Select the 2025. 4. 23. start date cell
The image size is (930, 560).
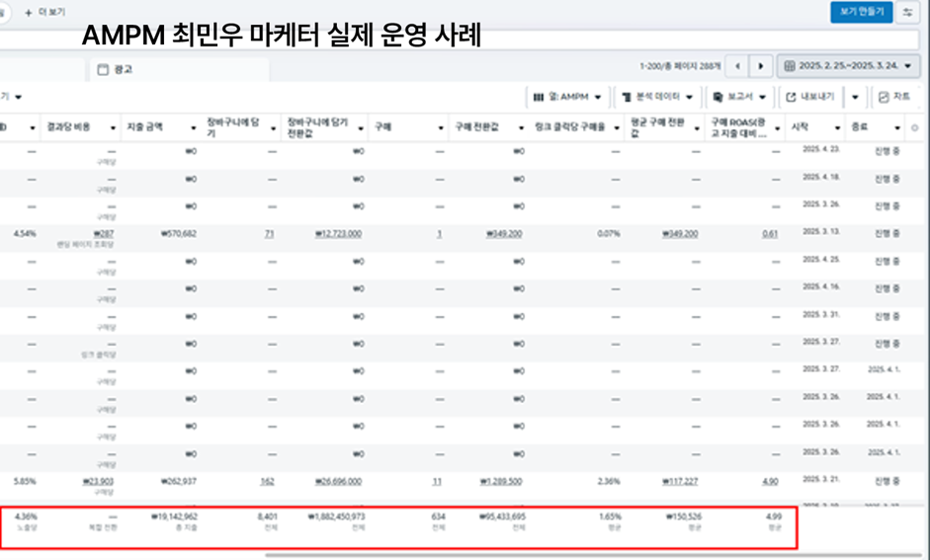click(x=821, y=149)
